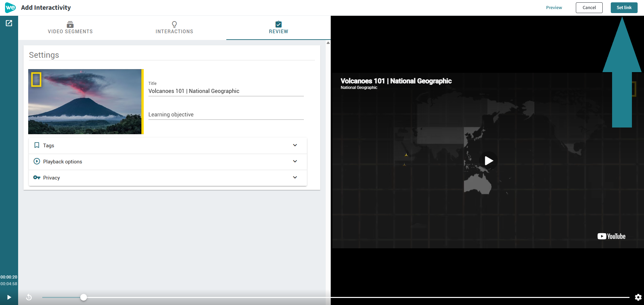Image resolution: width=644 pixels, height=305 pixels.
Task: Click the scrollbar up arrow
Action: (328, 43)
